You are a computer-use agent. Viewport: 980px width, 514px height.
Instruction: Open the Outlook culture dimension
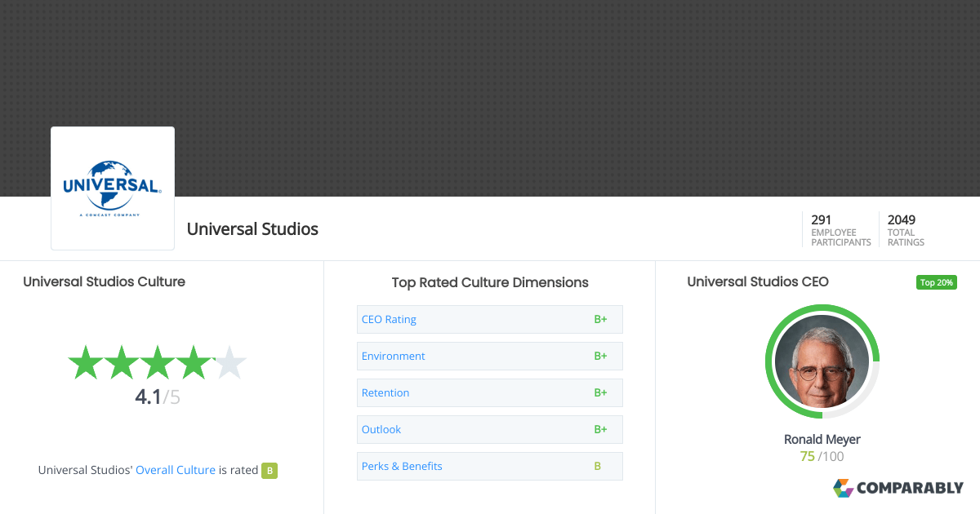(381, 429)
